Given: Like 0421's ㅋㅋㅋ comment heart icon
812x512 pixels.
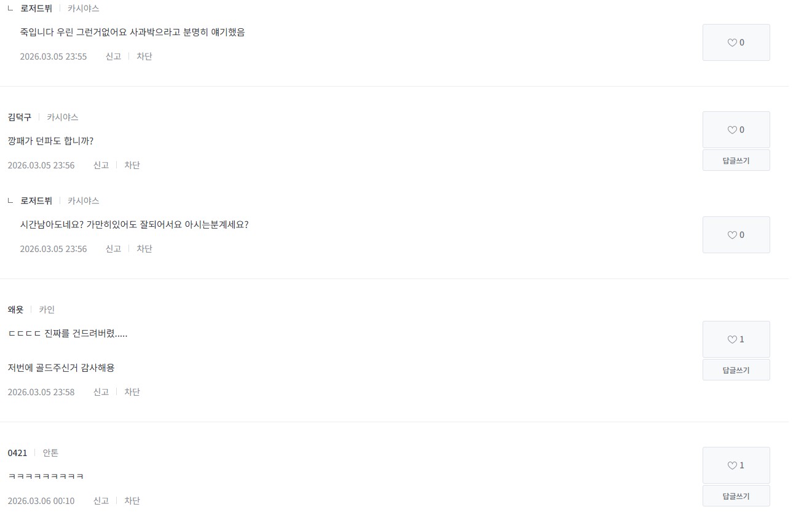Looking at the screenshot, I should tap(736, 465).
